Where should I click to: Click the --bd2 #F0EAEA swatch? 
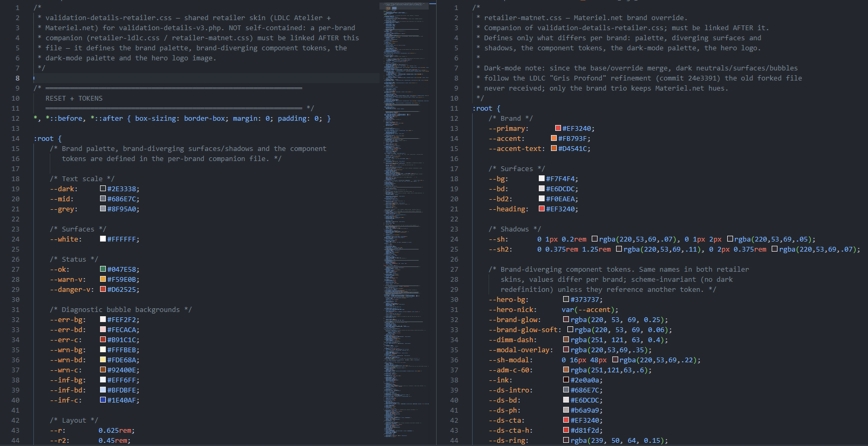[x=541, y=199]
